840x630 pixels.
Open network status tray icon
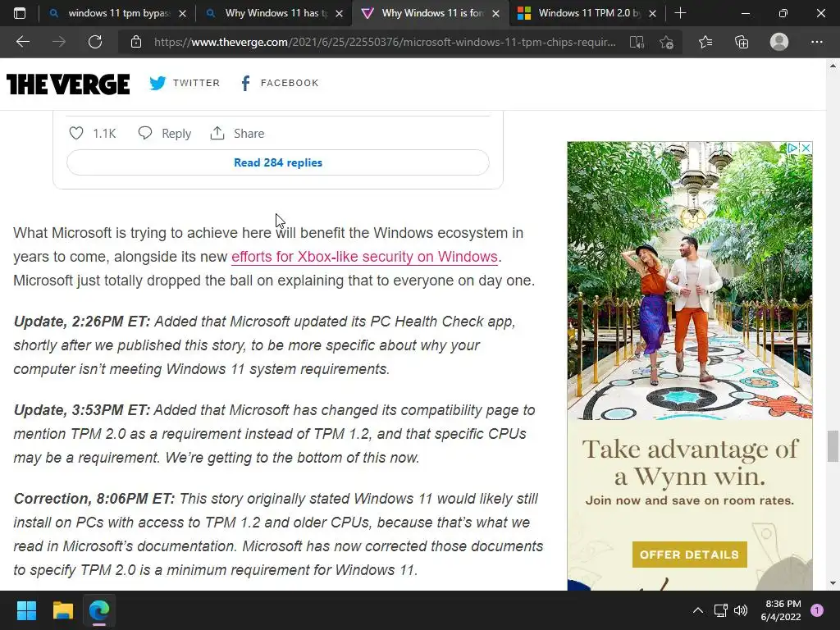(720, 610)
